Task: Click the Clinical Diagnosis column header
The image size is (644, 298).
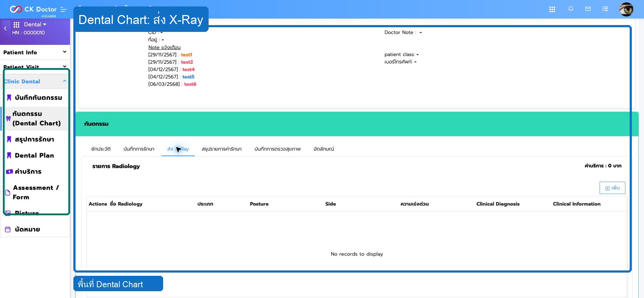Action: tap(498, 204)
